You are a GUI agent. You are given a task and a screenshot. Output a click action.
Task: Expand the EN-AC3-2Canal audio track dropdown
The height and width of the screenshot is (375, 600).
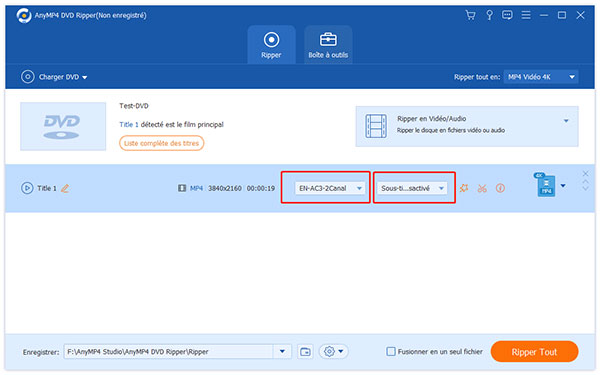click(329, 188)
